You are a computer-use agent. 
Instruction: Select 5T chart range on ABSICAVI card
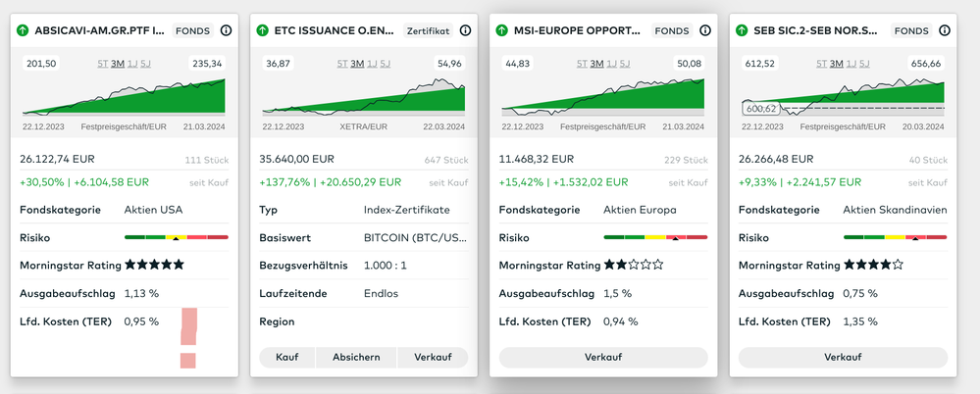pos(103,65)
